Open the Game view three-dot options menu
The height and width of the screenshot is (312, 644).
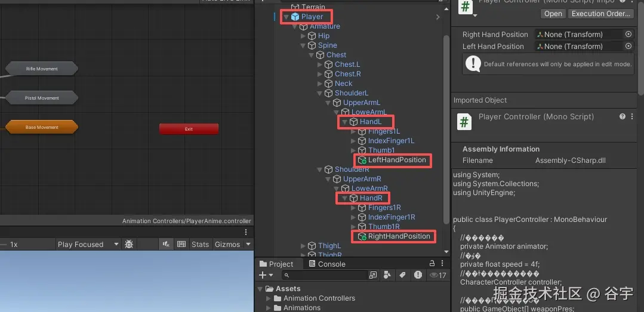[x=246, y=232]
